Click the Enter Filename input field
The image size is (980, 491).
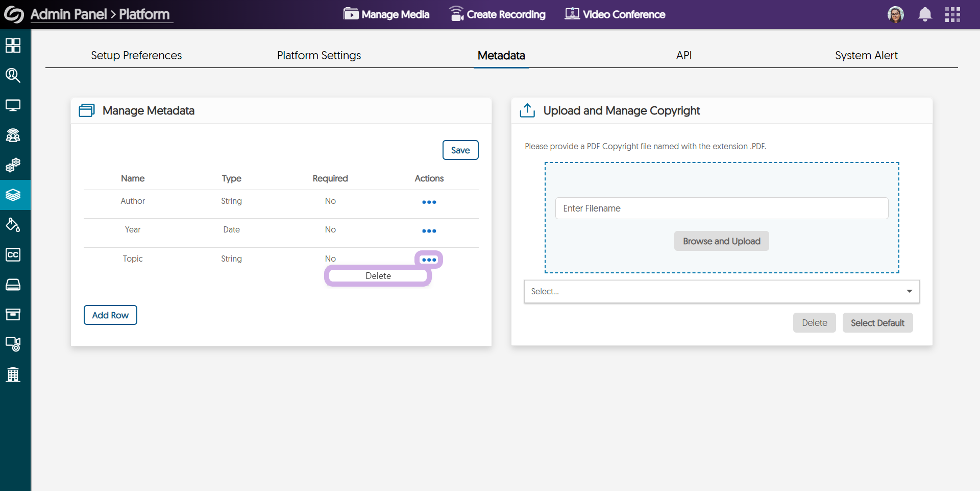pyautogui.click(x=721, y=208)
